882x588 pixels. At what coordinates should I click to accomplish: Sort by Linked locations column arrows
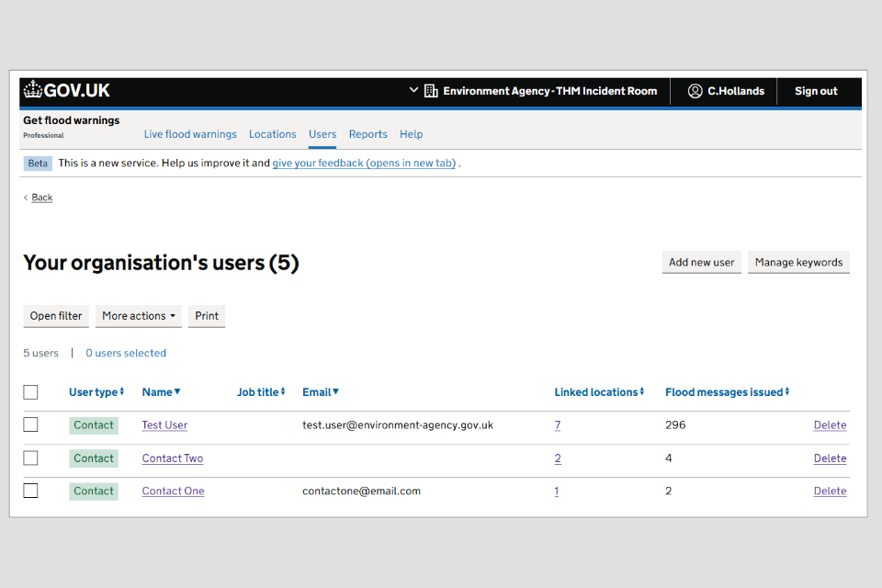coord(642,392)
